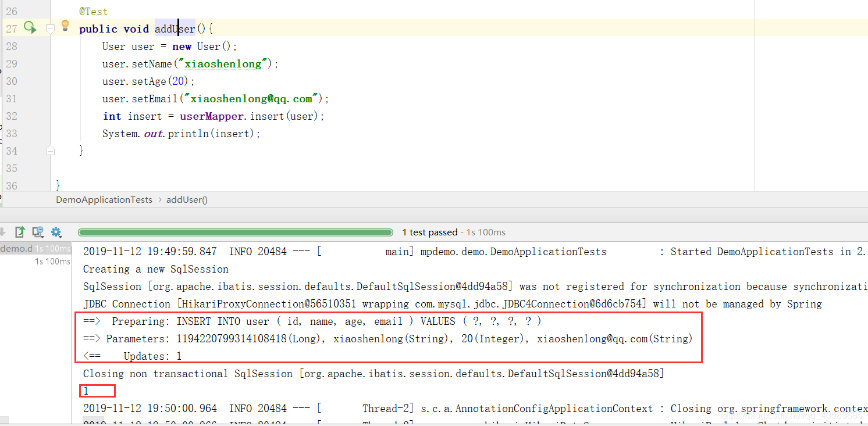Click System.out.println(insert) statement

coord(182,134)
